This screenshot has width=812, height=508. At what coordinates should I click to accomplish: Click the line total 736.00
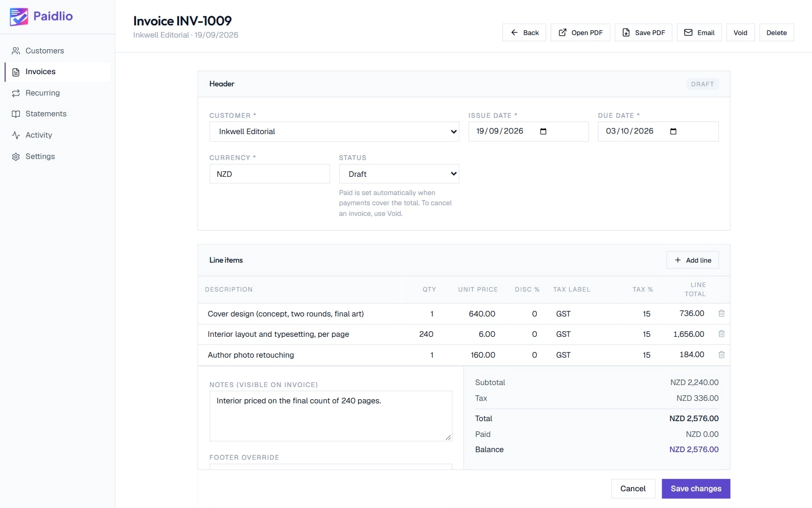point(692,313)
